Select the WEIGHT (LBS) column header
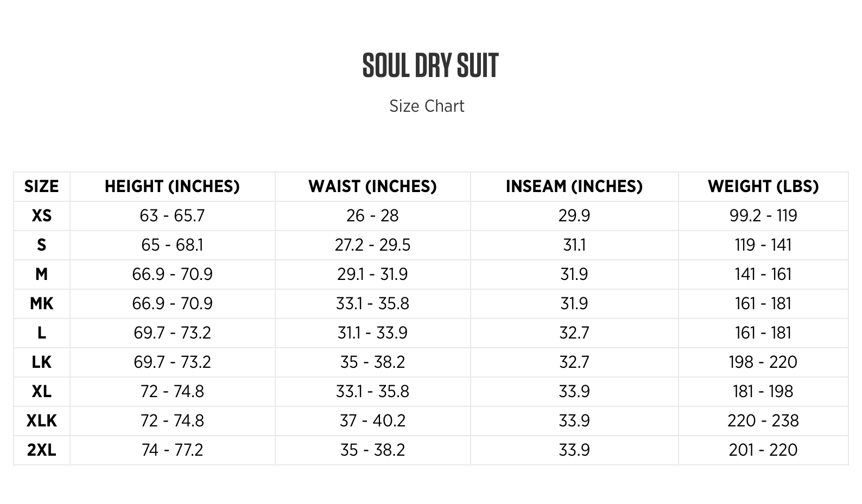The image size is (862, 504). (763, 187)
